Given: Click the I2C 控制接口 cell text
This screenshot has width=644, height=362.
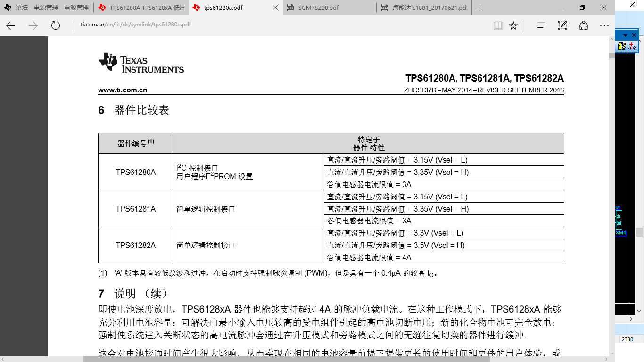Looking at the screenshot, I should (197, 167).
